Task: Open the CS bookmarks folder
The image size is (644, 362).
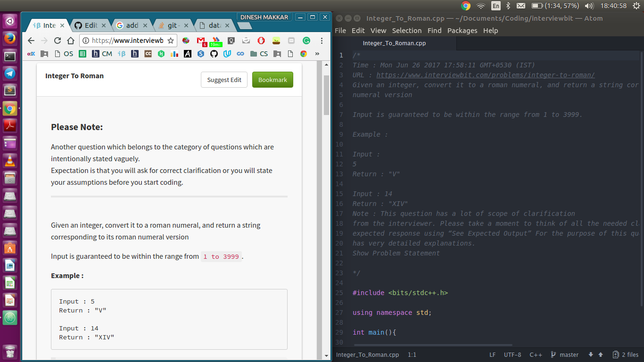Action: (259, 54)
